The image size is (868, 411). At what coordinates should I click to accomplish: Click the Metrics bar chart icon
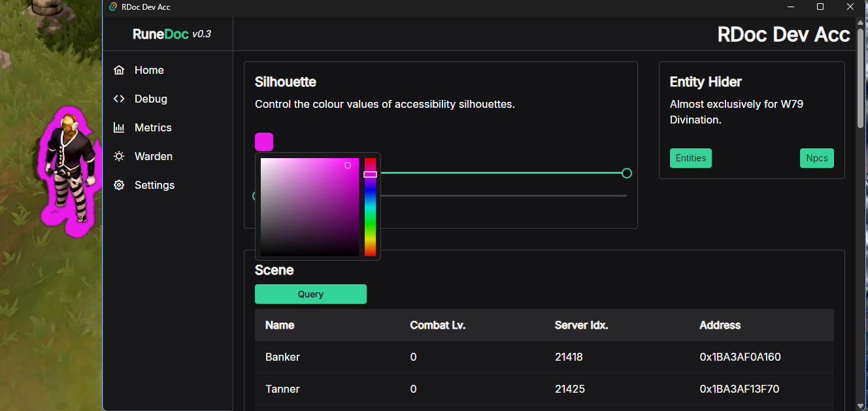tap(119, 127)
